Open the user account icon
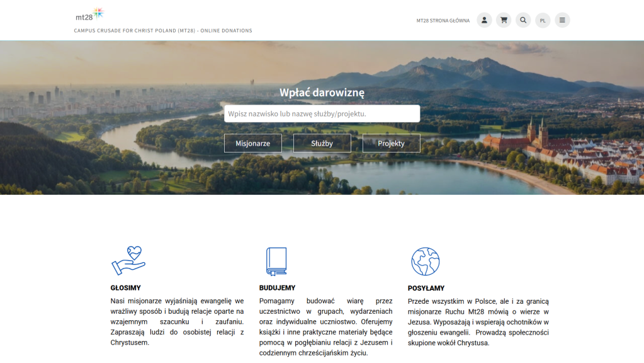This screenshot has width=644, height=363. [484, 20]
